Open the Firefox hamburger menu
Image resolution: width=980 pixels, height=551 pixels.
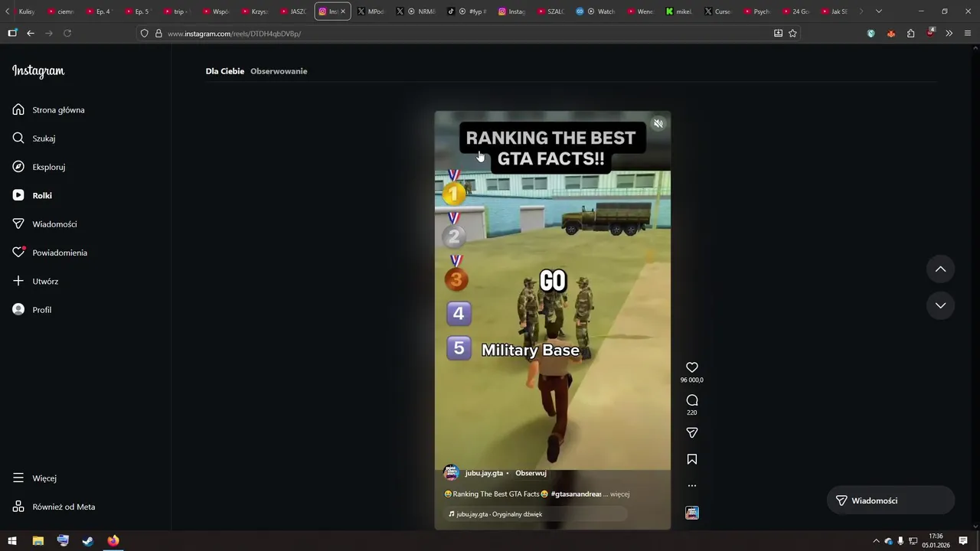(x=968, y=34)
